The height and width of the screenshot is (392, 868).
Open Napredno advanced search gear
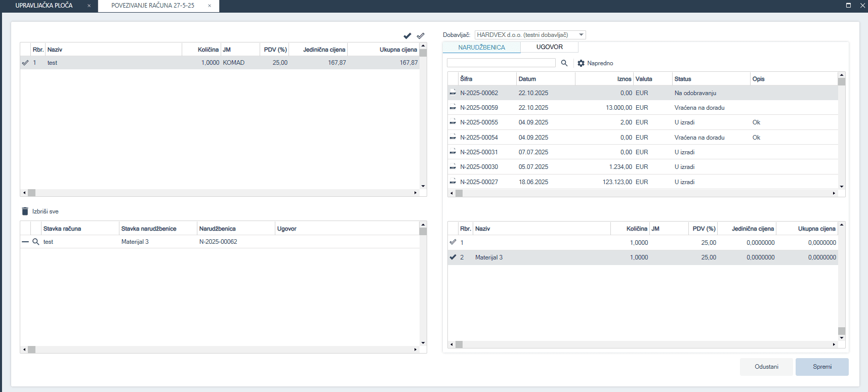581,63
